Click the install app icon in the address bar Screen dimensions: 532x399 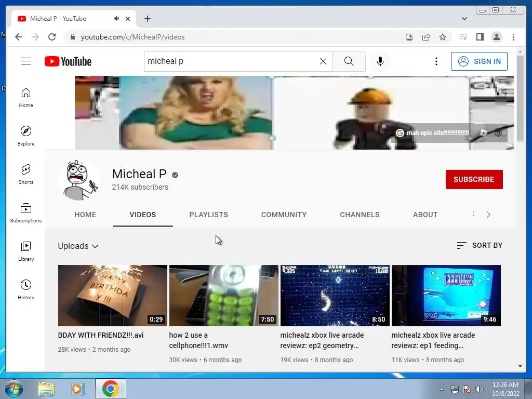pos(409,37)
